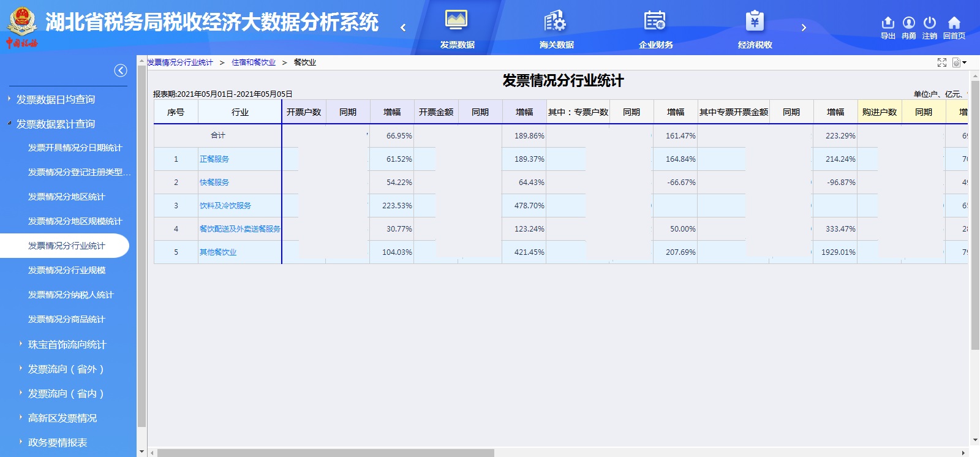
Task: Select 发票情况分地区规模统计 menu item
Action: pyautogui.click(x=75, y=221)
